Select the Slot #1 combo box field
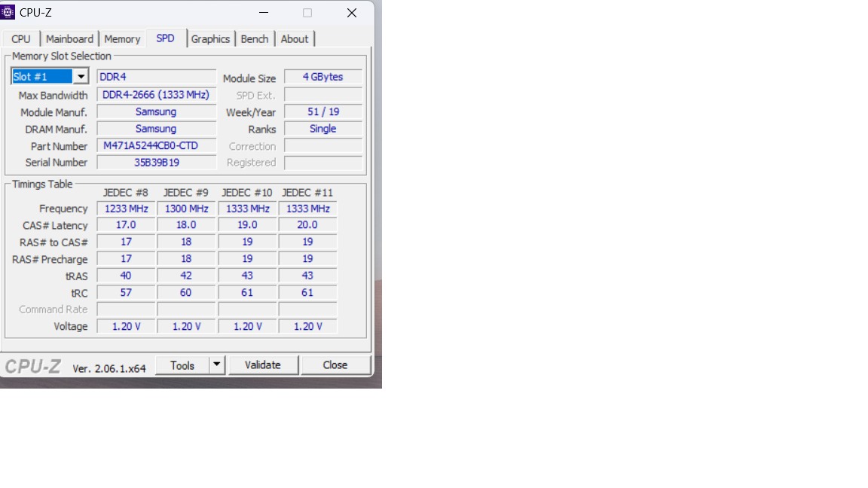Screen dimensions: 868x488 click(50, 76)
